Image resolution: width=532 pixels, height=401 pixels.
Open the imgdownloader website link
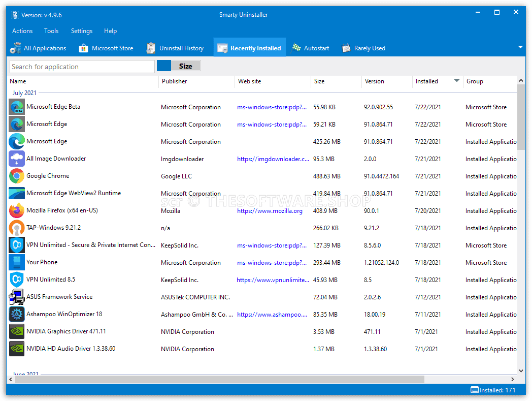click(273, 159)
